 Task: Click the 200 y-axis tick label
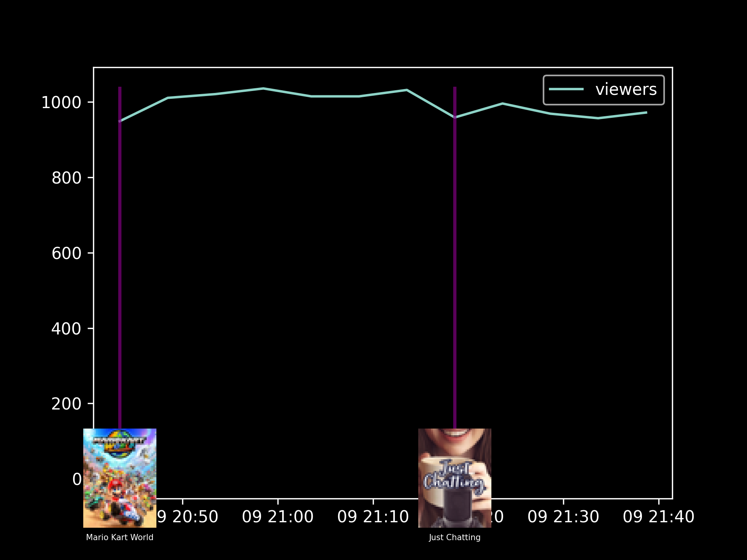point(66,404)
